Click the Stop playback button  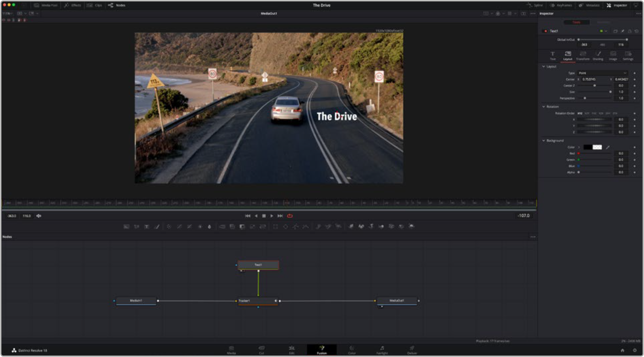pos(264,216)
